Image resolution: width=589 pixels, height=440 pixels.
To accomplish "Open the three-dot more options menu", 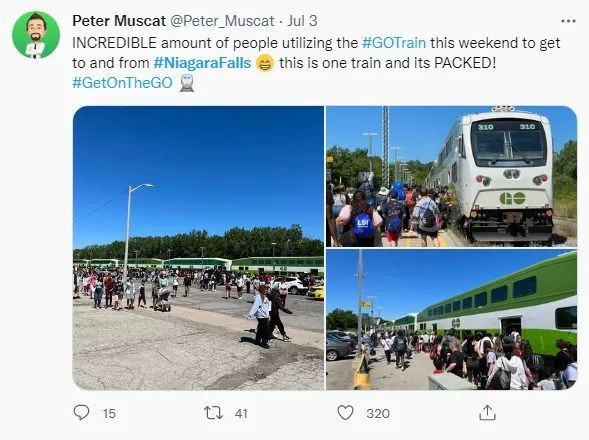I will point(568,21).
